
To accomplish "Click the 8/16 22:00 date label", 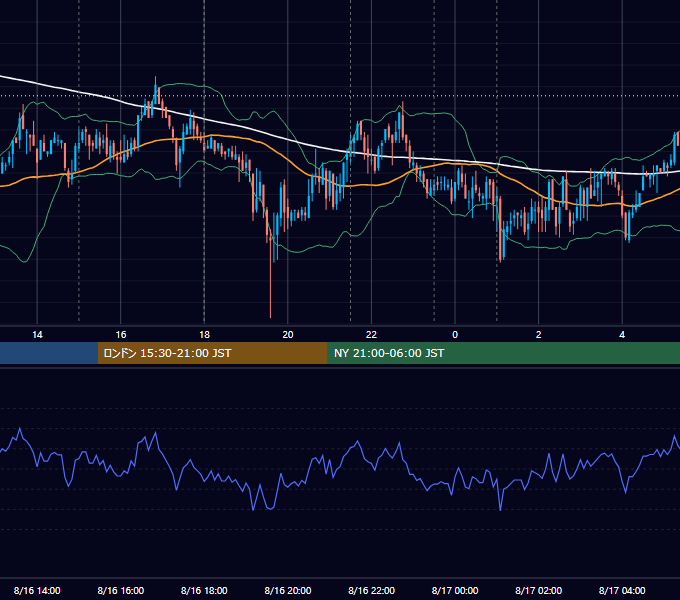I will click(x=371, y=590).
